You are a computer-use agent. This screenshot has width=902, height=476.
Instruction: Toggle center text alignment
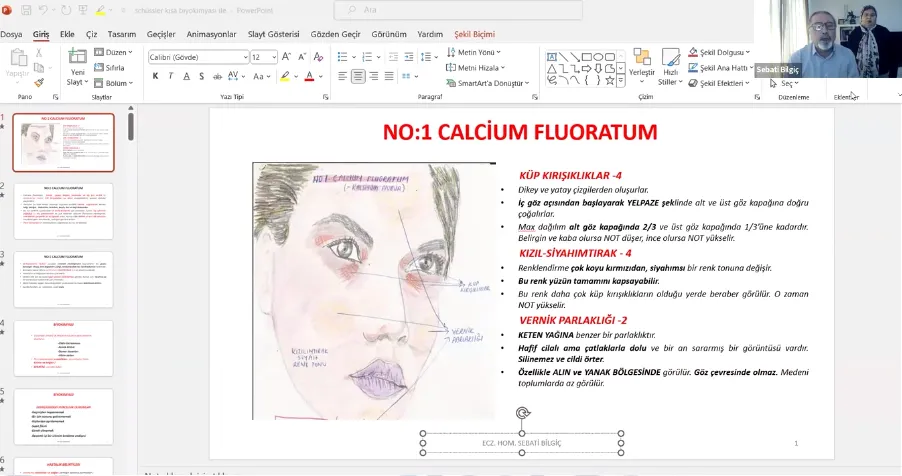click(x=358, y=76)
